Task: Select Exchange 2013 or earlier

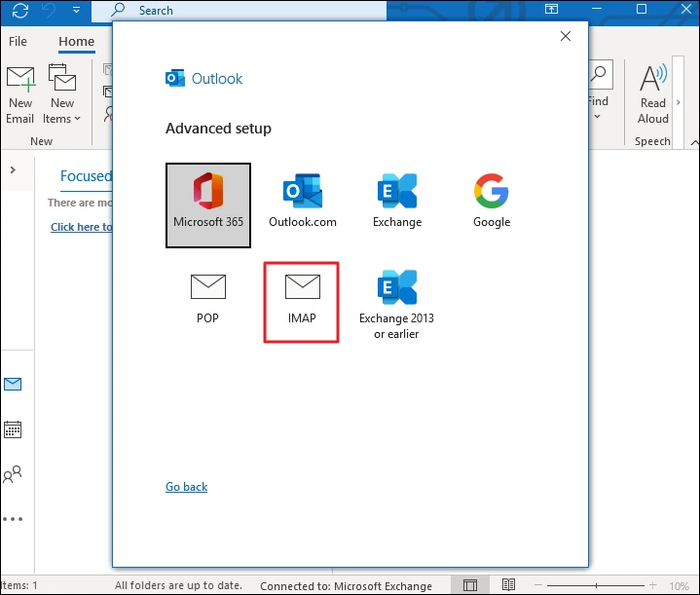Action: pos(396,305)
